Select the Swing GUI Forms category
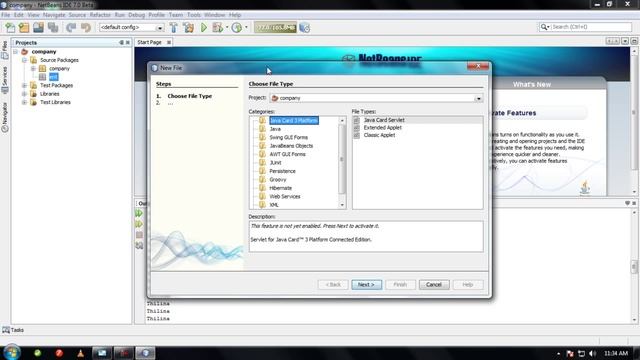The height and width of the screenshot is (360, 640). (x=288, y=138)
